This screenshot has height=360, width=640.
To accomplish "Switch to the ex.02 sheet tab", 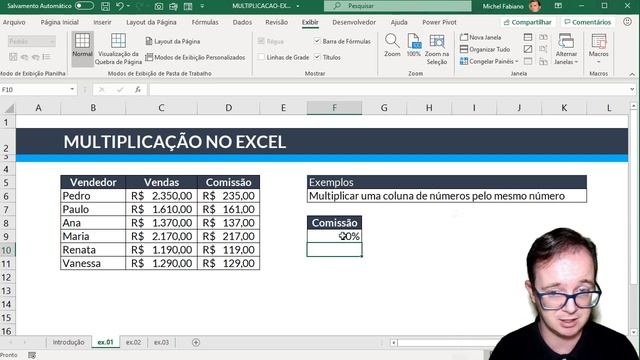I will pos(133,342).
